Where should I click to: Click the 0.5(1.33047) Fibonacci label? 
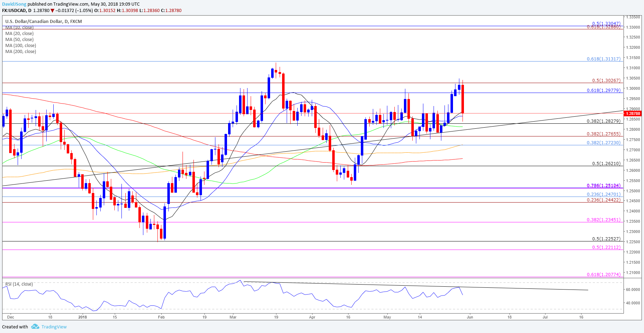coord(606,24)
